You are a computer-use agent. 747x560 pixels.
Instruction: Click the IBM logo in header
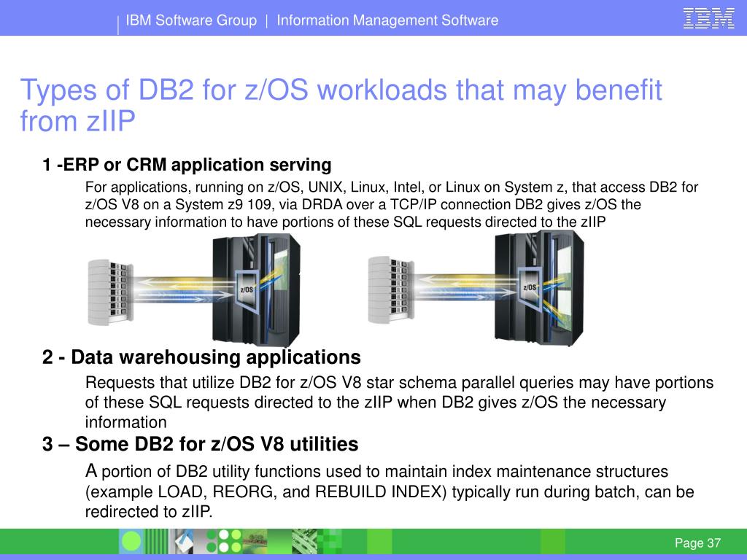click(708, 19)
